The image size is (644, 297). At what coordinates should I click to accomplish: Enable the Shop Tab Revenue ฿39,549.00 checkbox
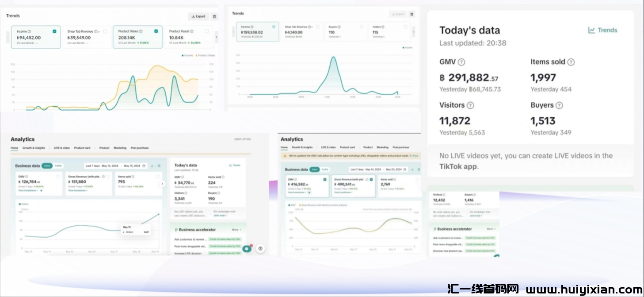point(105,31)
